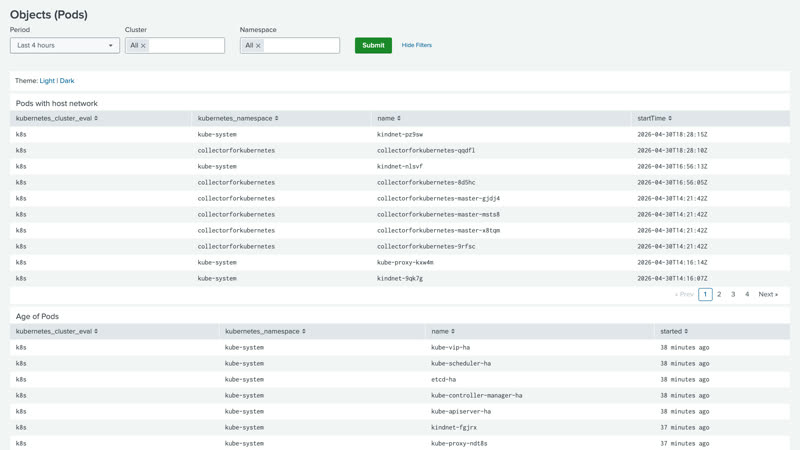800x450 pixels.
Task: Select pod kube-proxy-kxw4m
Action: [405, 262]
